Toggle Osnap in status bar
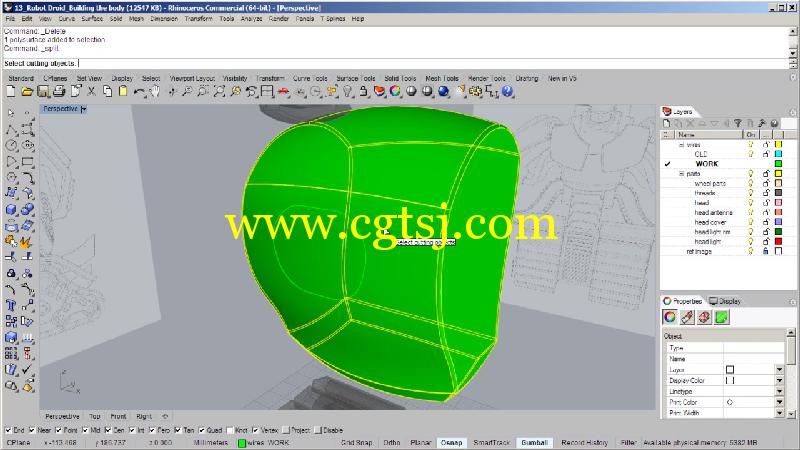 (x=451, y=443)
